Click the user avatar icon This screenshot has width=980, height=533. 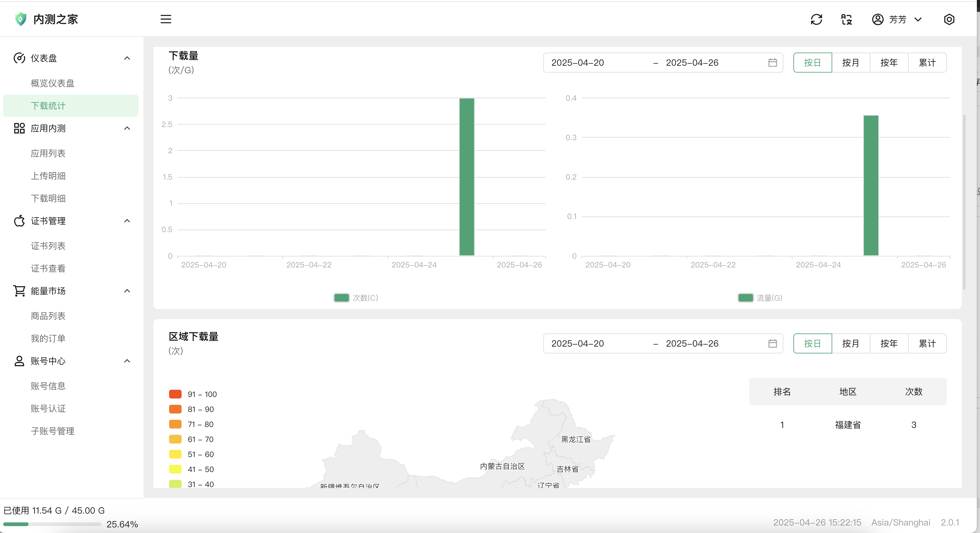[878, 19]
